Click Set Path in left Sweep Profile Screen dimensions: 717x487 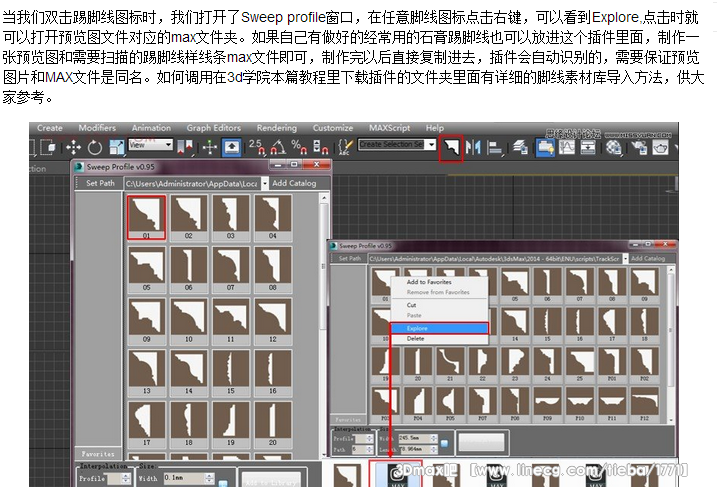100,183
